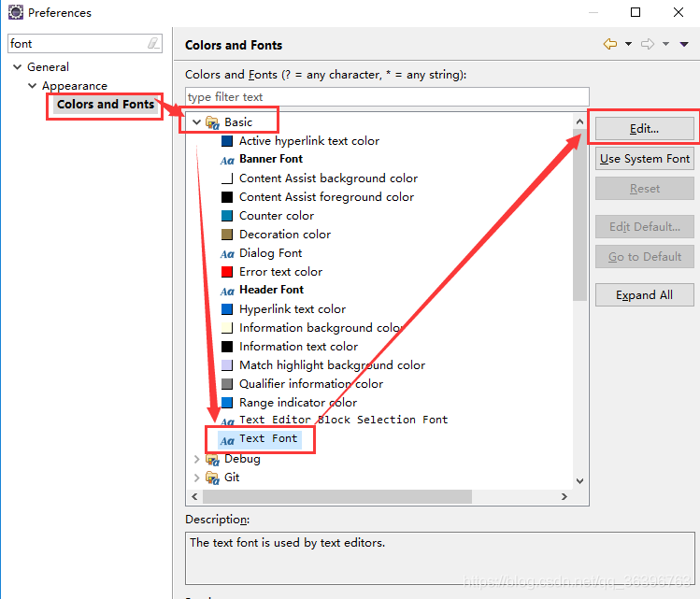Select the Text Font entry
The width and height of the screenshot is (700, 599).
268,439
